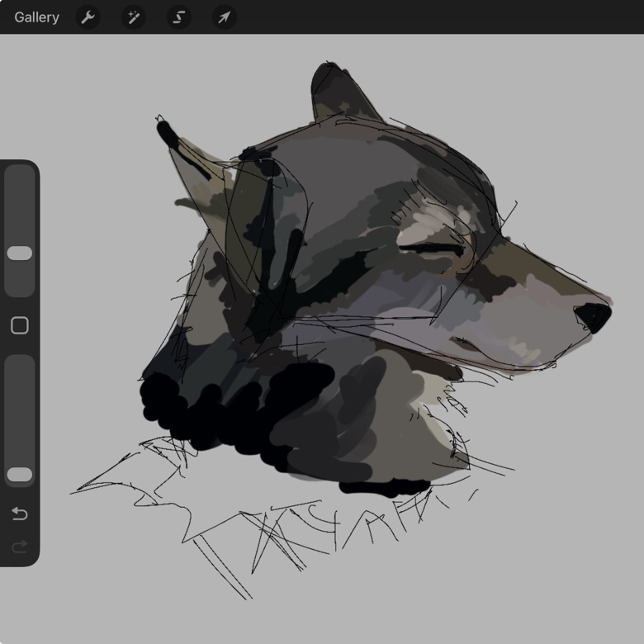Click the brush size slider handle
Viewport: 644px width, 644px height.
pyautogui.click(x=20, y=253)
